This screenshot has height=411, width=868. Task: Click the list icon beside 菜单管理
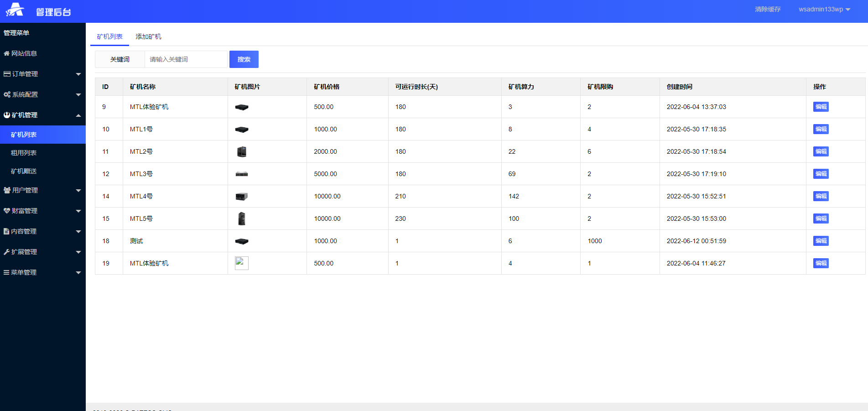click(6, 272)
